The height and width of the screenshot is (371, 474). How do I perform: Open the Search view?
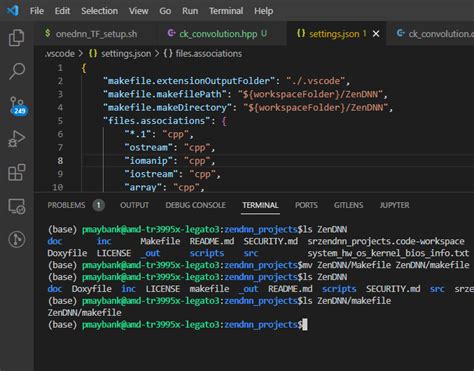pyautogui.click(x=17, y=71)
